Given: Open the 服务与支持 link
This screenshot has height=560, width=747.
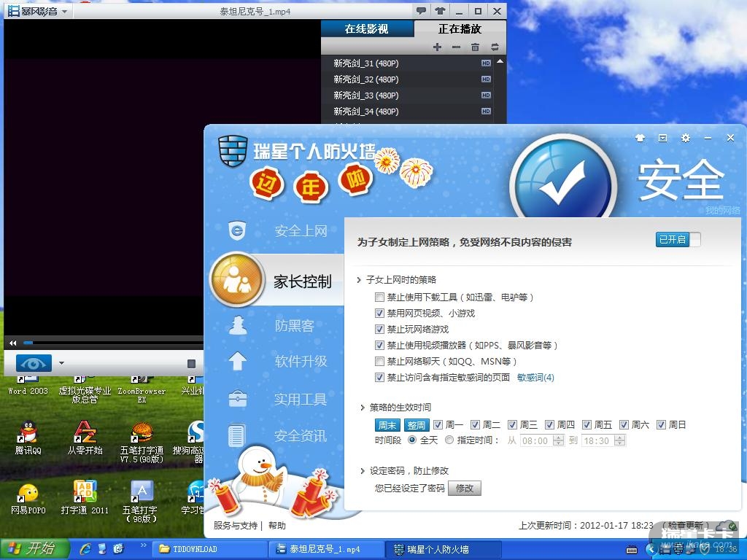Looking at the screenshot, I should pyautogui.click(x=236, y=525).
